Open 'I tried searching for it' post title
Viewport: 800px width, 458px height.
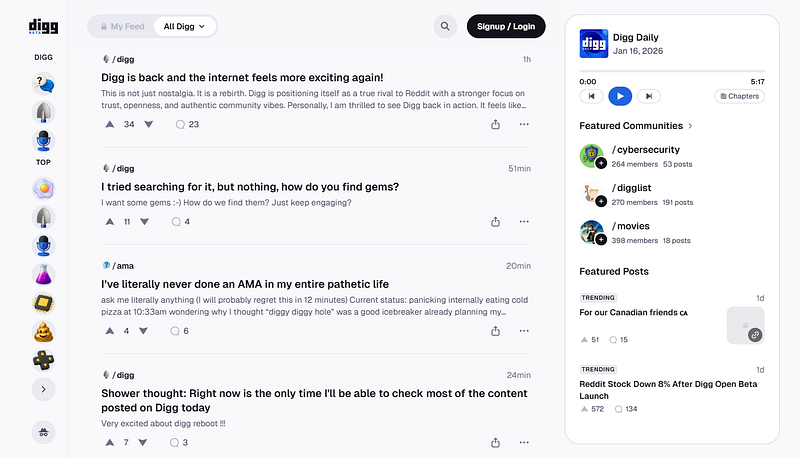coord(250,187)
